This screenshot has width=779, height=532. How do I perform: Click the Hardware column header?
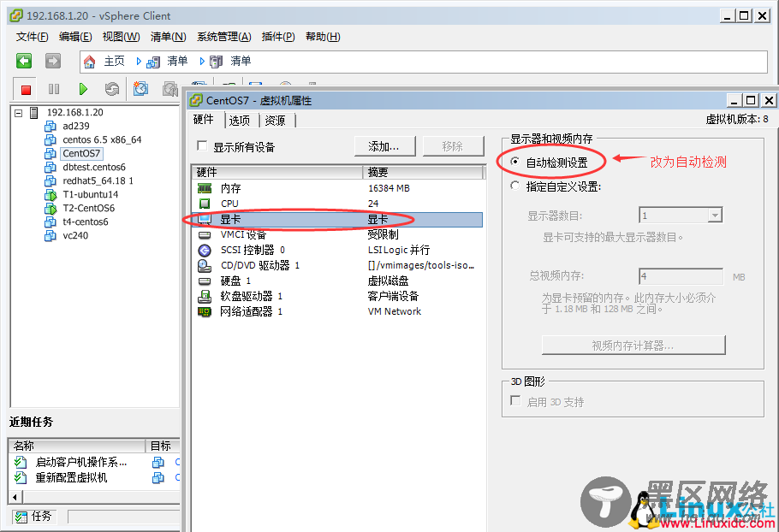point(277,172)
